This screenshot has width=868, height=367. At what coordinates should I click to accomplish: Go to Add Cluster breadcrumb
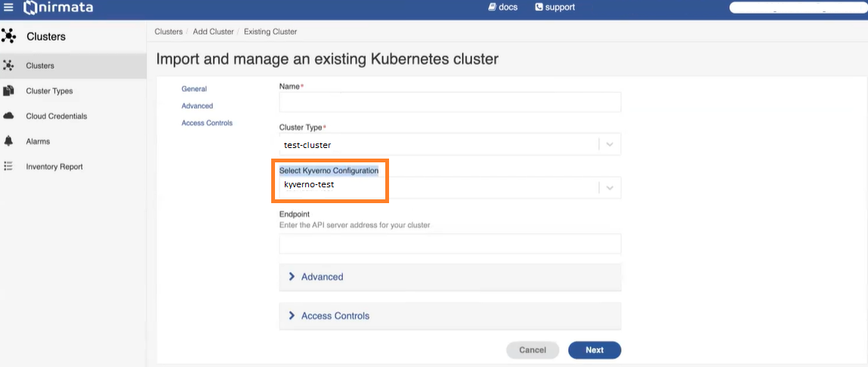[213, 32]
